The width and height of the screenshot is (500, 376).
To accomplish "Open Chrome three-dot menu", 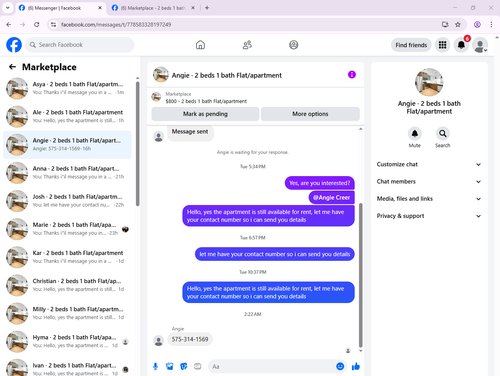I will pyautogui.click(x=491, y=24).
